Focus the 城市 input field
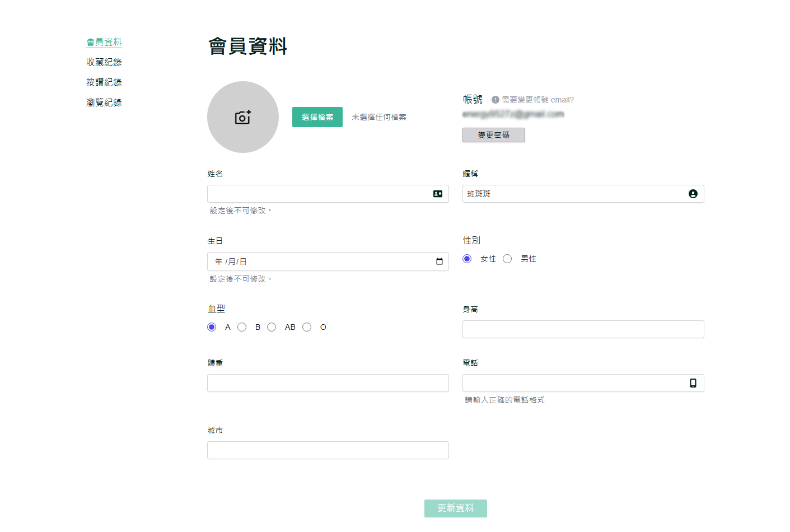Screen dimensions: 790x532 [328, 450]
